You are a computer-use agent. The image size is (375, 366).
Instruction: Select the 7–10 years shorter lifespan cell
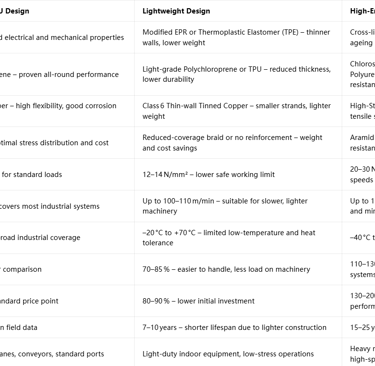pyautogui.click(x=238, y=327)
